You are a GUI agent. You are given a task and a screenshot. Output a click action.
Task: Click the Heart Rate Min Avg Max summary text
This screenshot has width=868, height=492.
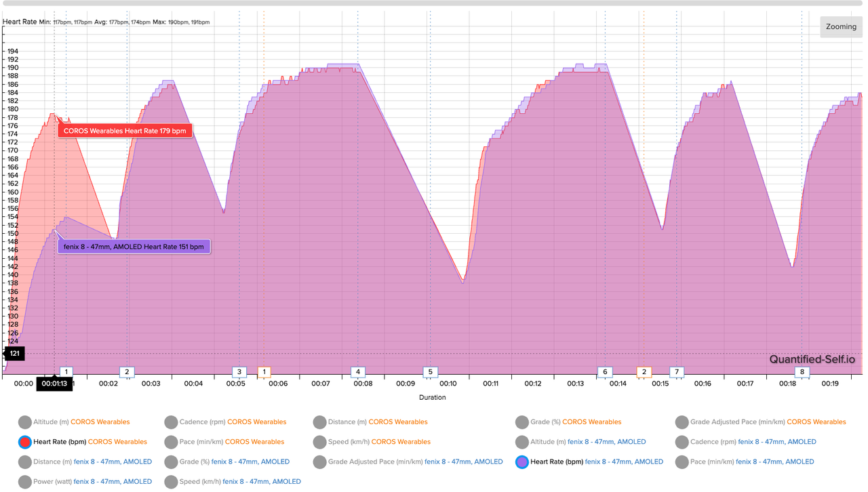tap(106, 22)
